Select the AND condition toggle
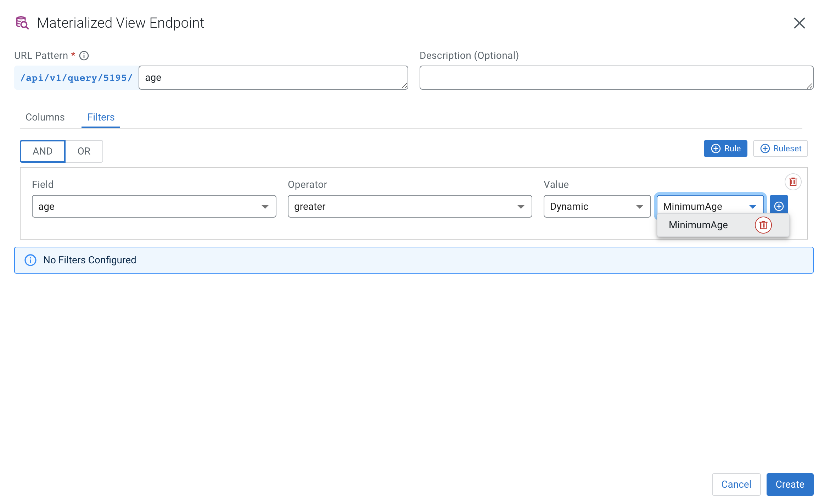The image size is (830, 504). (x=43, y=151)
